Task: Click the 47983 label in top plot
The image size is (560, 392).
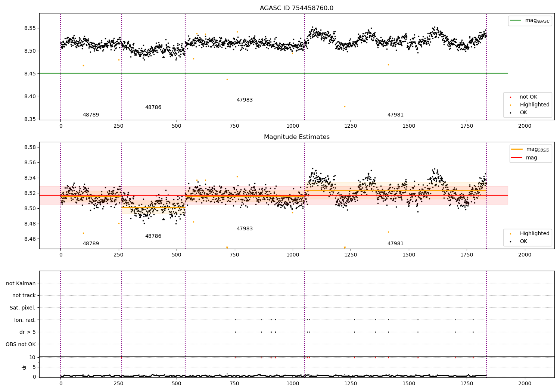Action: [x=245, y=100]
